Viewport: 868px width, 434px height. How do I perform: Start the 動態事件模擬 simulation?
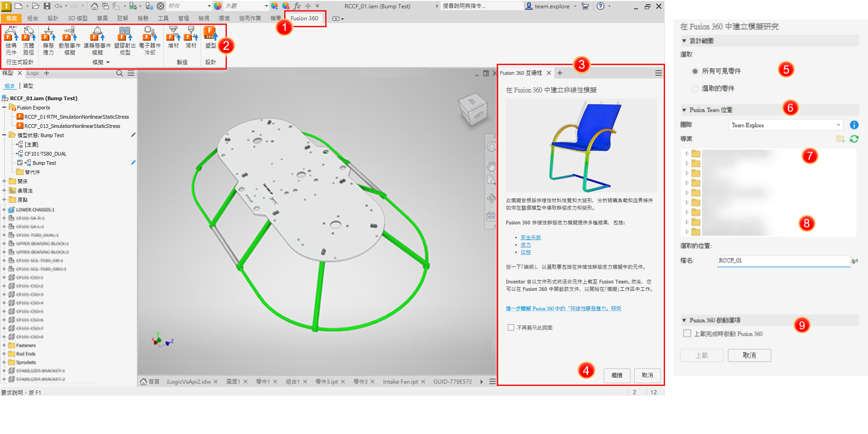pos(70,41)
